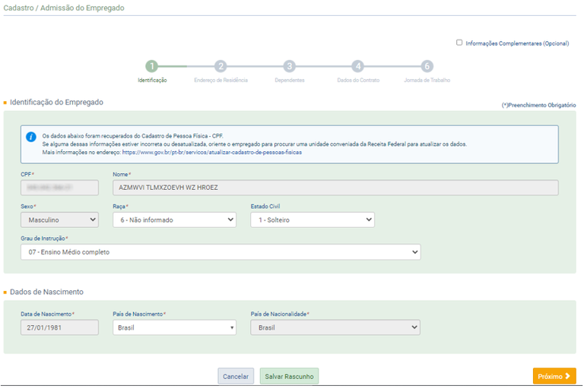
Task: Expand Grau de Instrução dropdown
Action: tap(221, 251)
